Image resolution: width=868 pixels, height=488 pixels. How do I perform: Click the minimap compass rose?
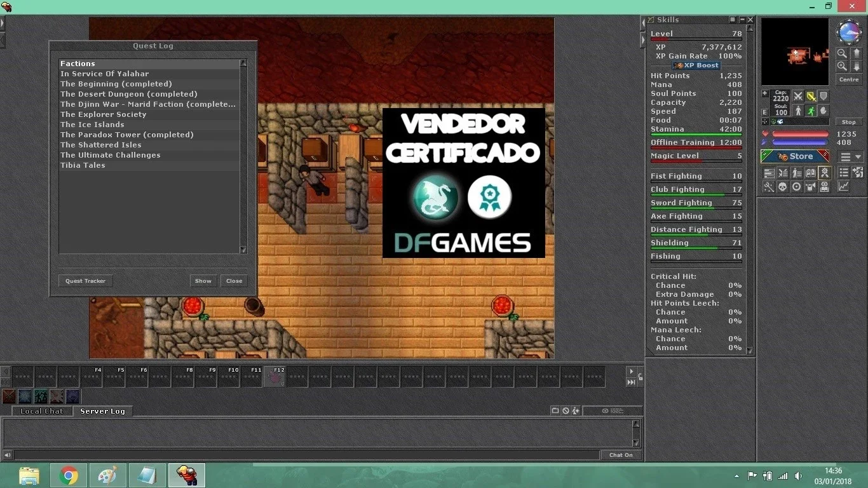coord(849,32)
